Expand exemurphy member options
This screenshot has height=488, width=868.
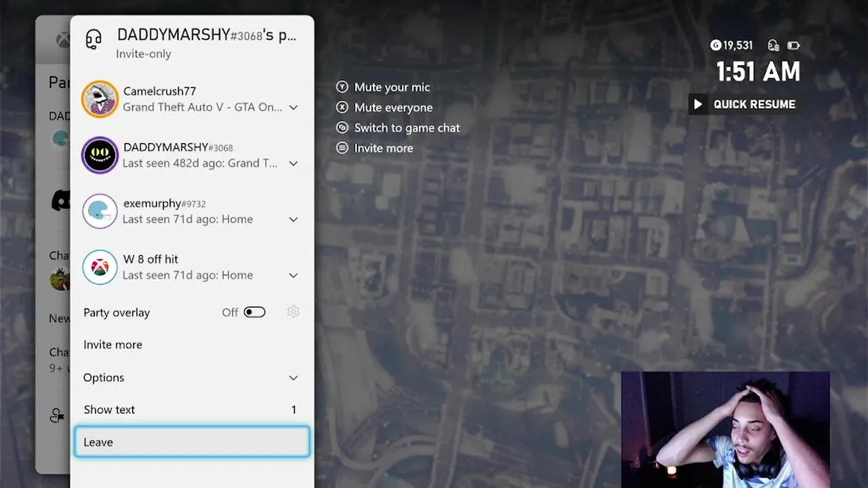(293, 220)
